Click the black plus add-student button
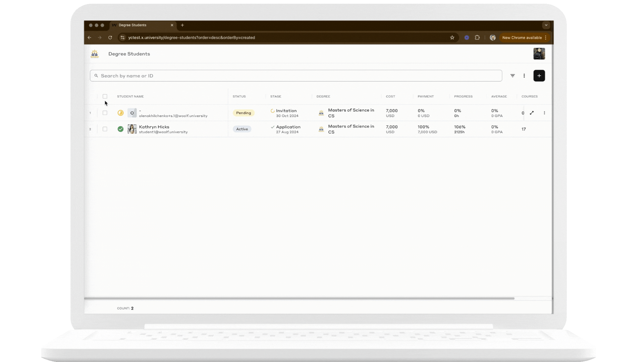644x362 pixels. (x=539, y=76)
